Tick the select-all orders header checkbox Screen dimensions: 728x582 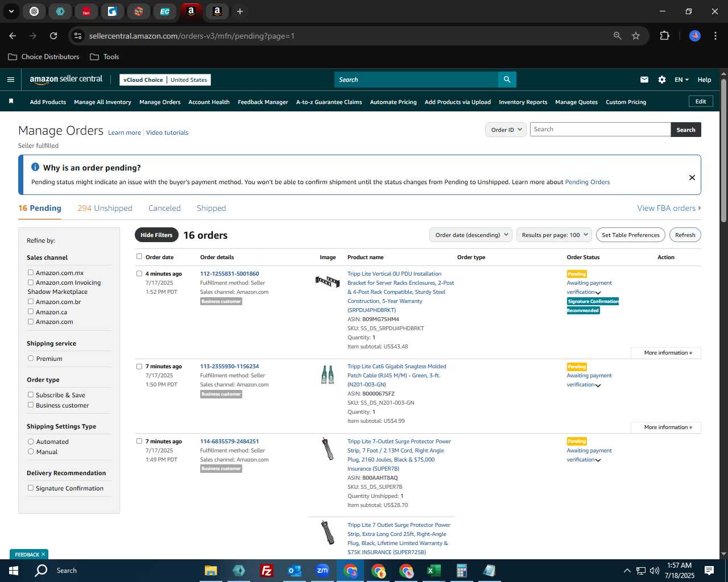(139, 256)
